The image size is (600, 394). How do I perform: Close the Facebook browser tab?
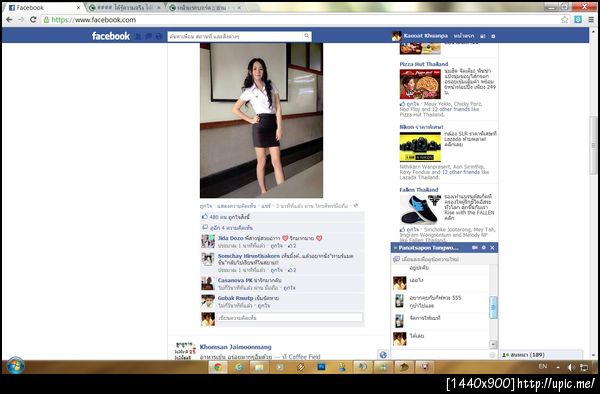click(x=78, y=8)
